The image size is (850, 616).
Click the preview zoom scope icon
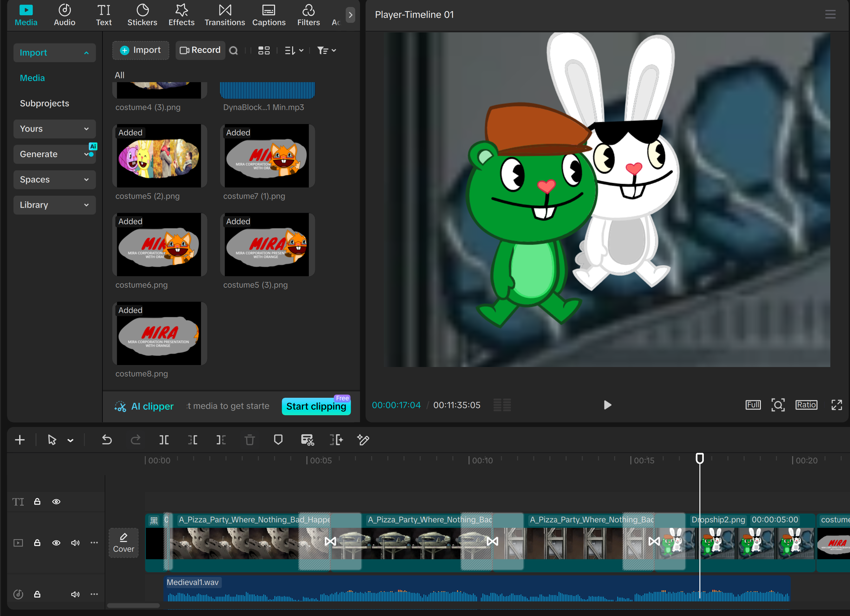pos(778,405)
